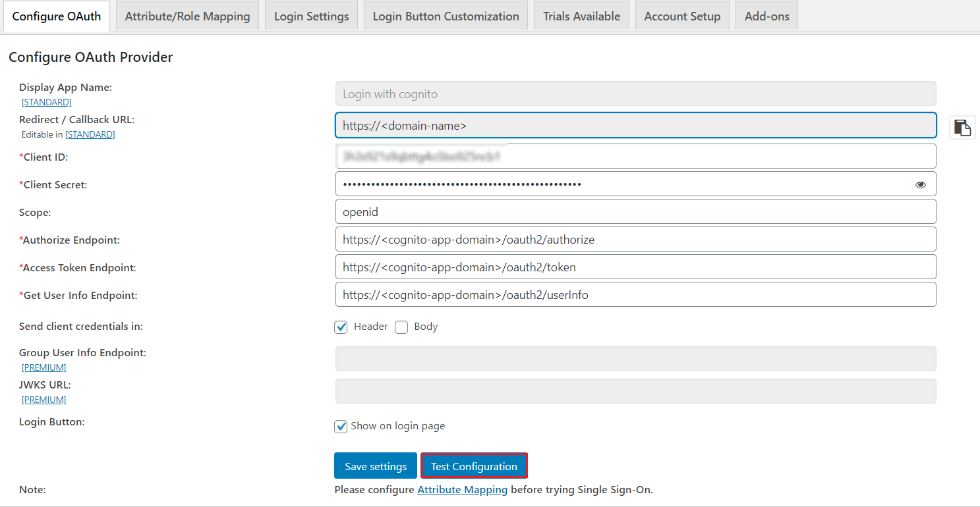View the Trials Available tab
The width and height of the screenshot is (980, 507).
581,15
